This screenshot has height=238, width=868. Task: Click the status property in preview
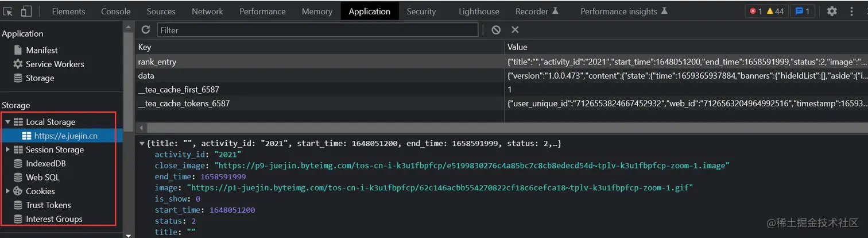coord(169,221)
